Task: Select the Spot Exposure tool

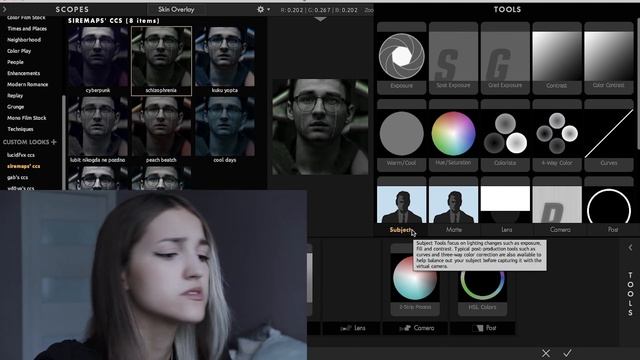Action: (453, 58)
